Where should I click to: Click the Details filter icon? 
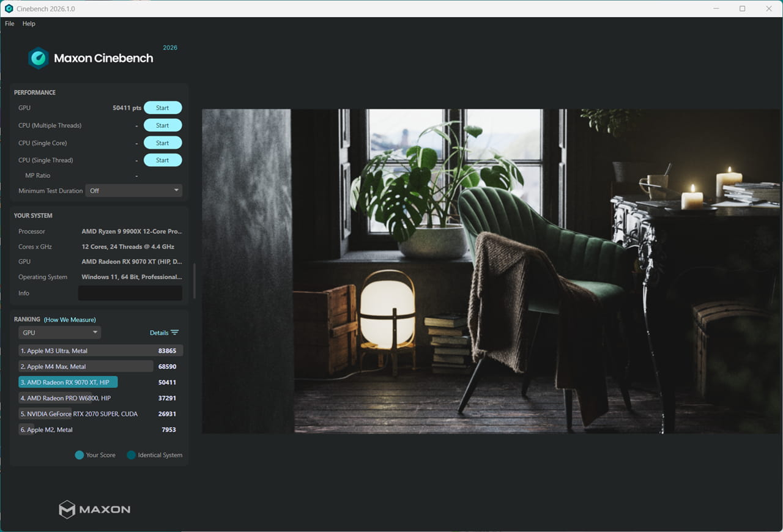175,333
